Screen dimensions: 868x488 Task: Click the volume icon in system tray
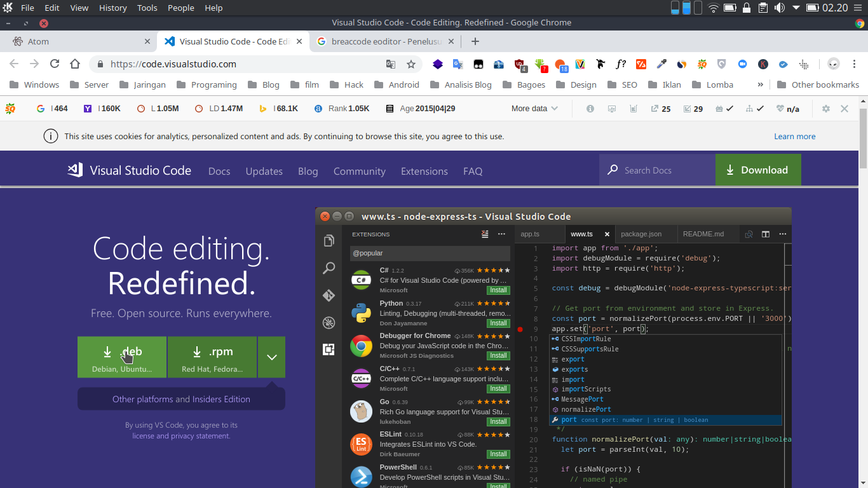tap(779, 8)
